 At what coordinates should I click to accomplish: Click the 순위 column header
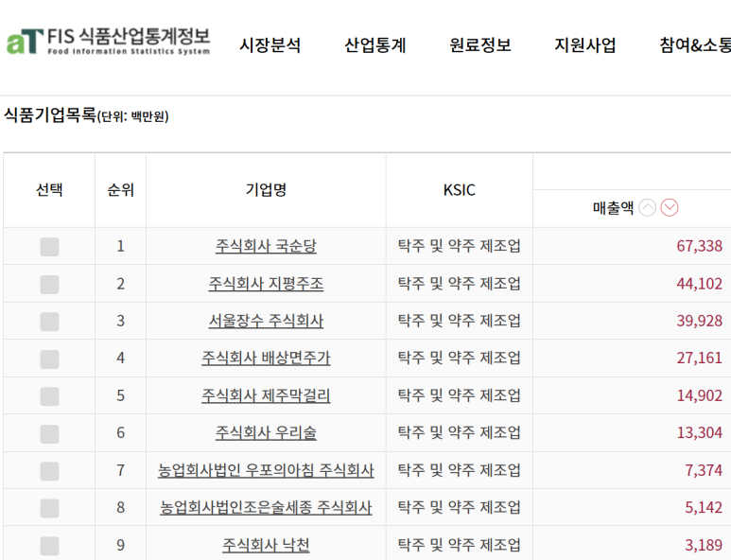pyautogui.click(x=120, y=190)
